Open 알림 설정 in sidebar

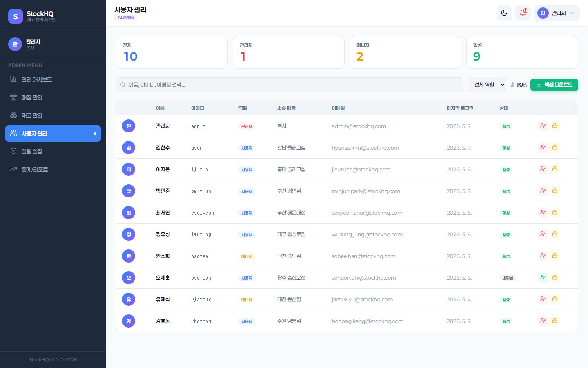pyautogui.click(x=53, y=151)
